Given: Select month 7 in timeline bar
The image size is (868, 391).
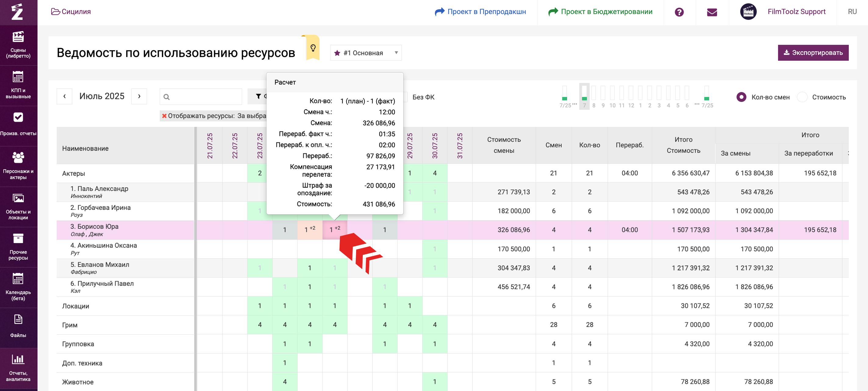Looking at the screenshot, I should [x=584, y=97].
